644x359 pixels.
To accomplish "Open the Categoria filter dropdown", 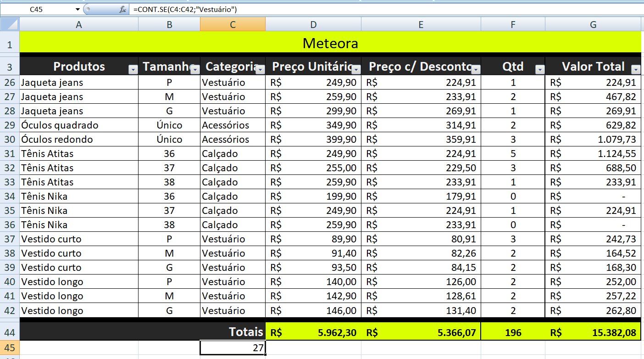I will [x=260, y=69].
